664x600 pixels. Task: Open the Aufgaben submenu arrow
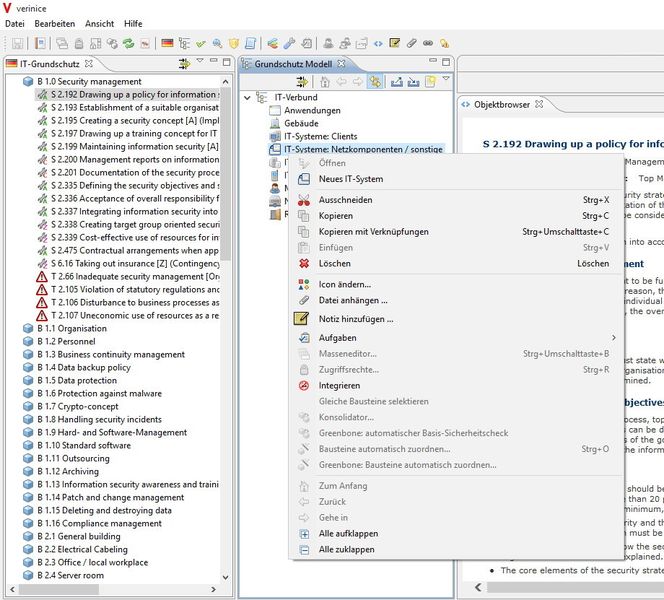(x=614, y=337)
